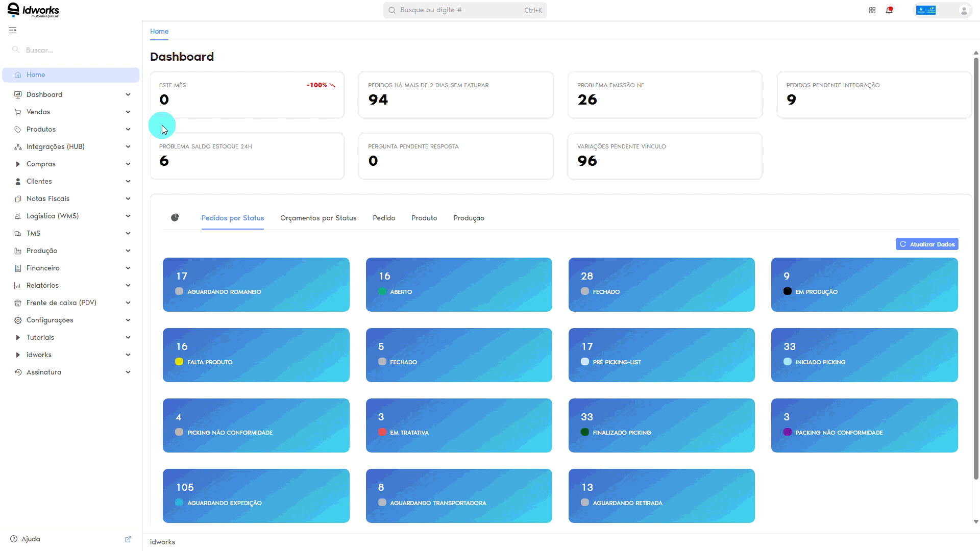Viewport: 980px width, 551px height.
Task: Open the Pedido tab
Action: point(384,218)
